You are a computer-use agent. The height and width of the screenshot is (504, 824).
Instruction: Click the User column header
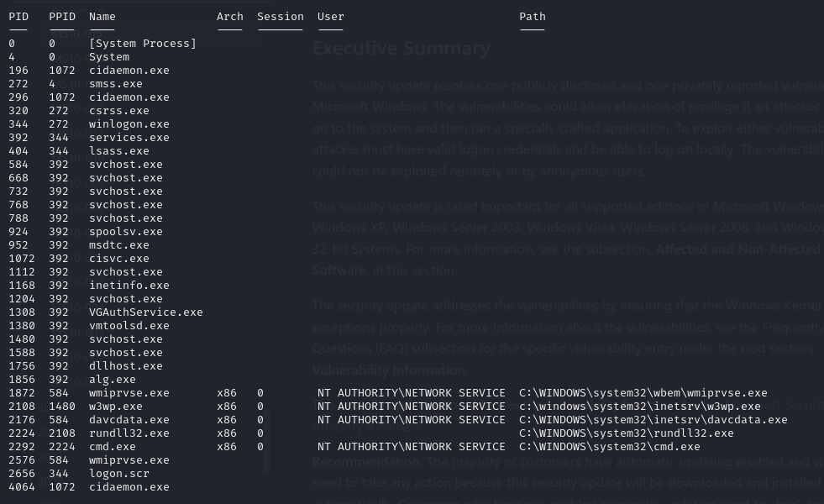coord(330,17)
